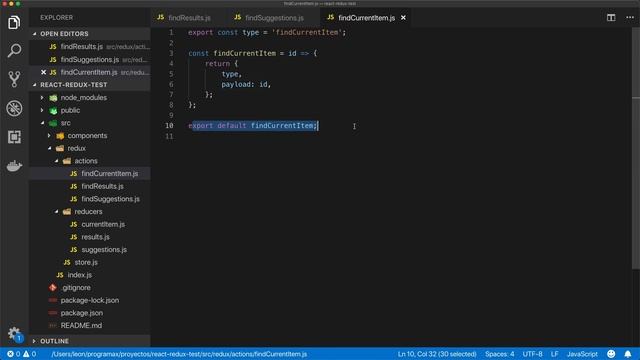Open the Explorer view in activity bar
The image size is (640, 360).
pos(14,22)
